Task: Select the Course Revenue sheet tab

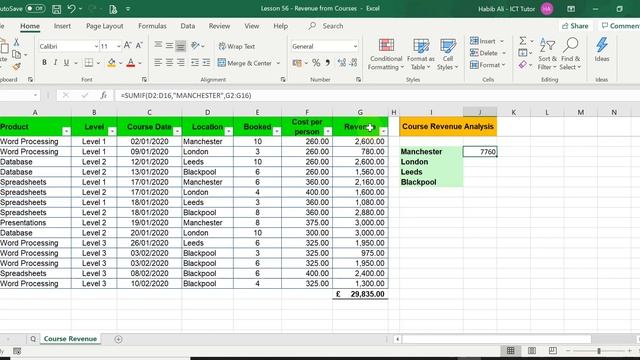Action: 70,339
